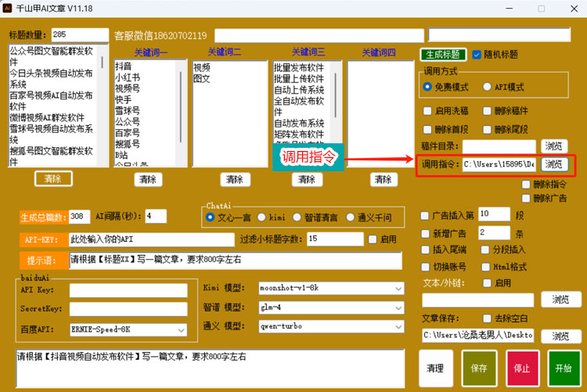Enable the 过滤小标题字数 启用 checkbox
Image resolution: width=587 pixels, height=392 pixels.
pos(373,239)
